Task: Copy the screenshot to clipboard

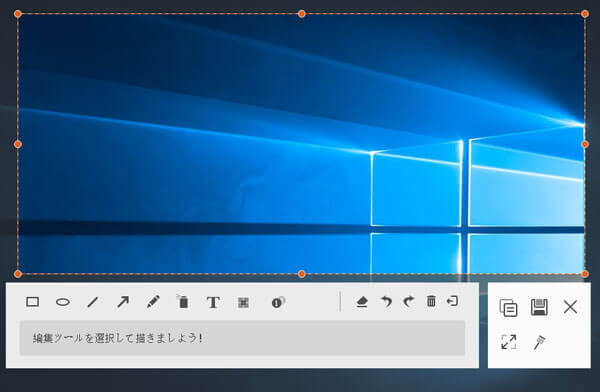Action: click(x=509, y=307)
